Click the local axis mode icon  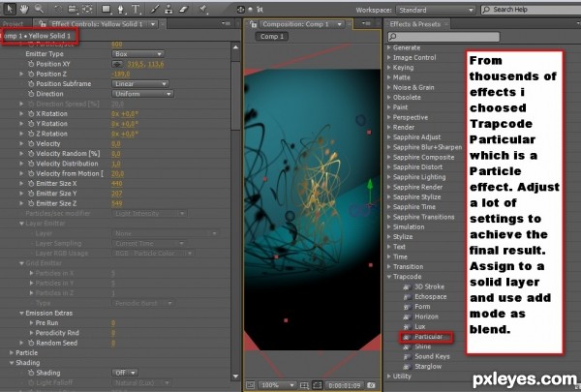tap(240, 10)
